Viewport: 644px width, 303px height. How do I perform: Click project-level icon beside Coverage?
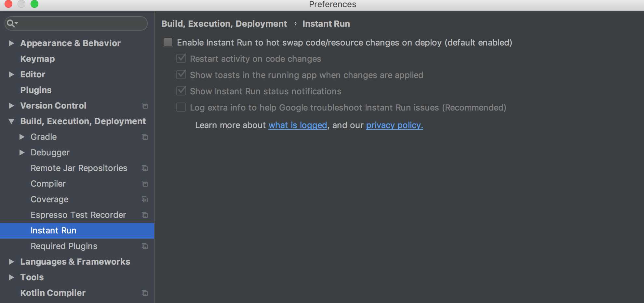[x=145, y=199]
